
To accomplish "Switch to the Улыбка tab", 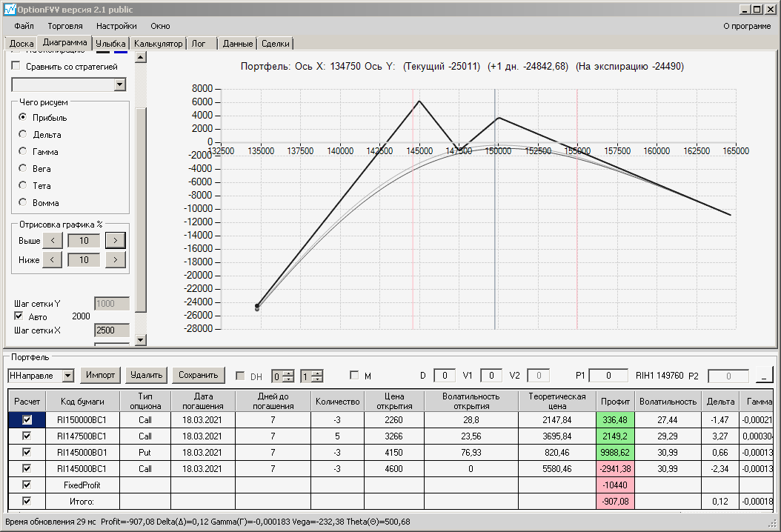I will tap(110, 44).
